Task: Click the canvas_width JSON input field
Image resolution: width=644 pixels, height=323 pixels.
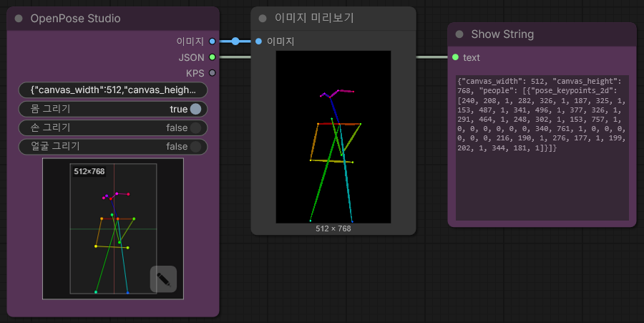Action: [113, 90]
